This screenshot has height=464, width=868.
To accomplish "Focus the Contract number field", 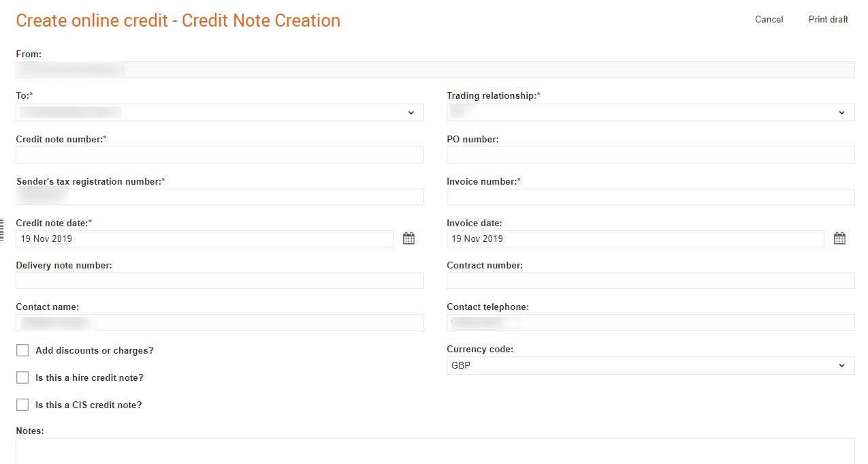I will coord(650,281).
